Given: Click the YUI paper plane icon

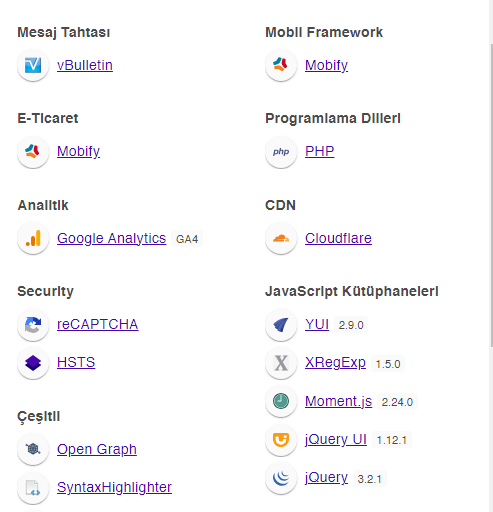Looking at the screenshot, I should tap(281, 325).
